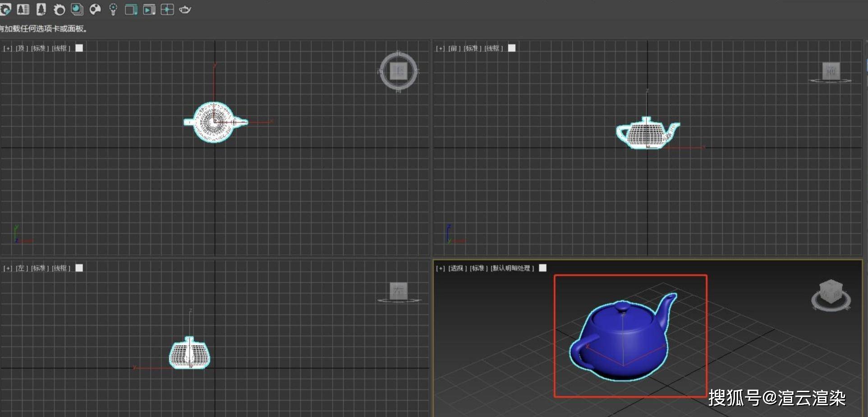The height and width of the screenshot is (417, 868).
Task: Click the flame ring icon in the toolbar
Action: point(59,9)
